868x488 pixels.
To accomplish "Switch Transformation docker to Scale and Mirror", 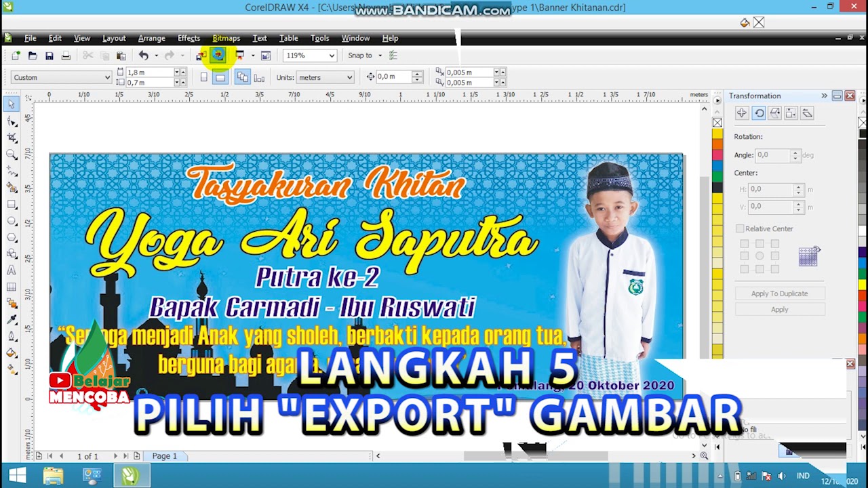I will tap(774, 114).
